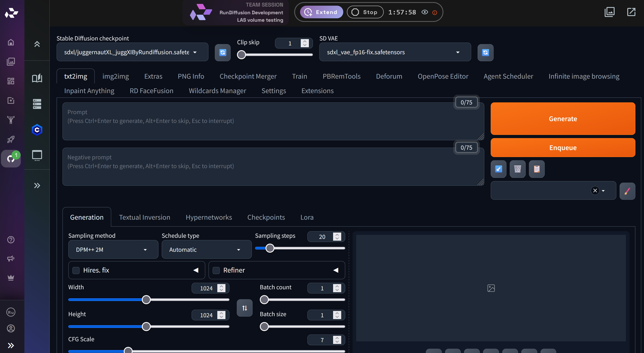
Task: Click the orange Generate button
Action: tap(563, 118)
